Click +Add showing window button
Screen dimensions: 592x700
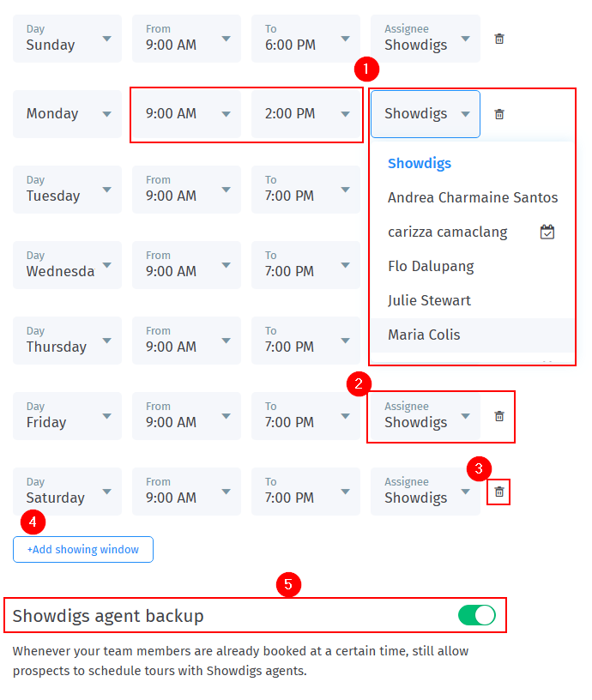[83, 549]
